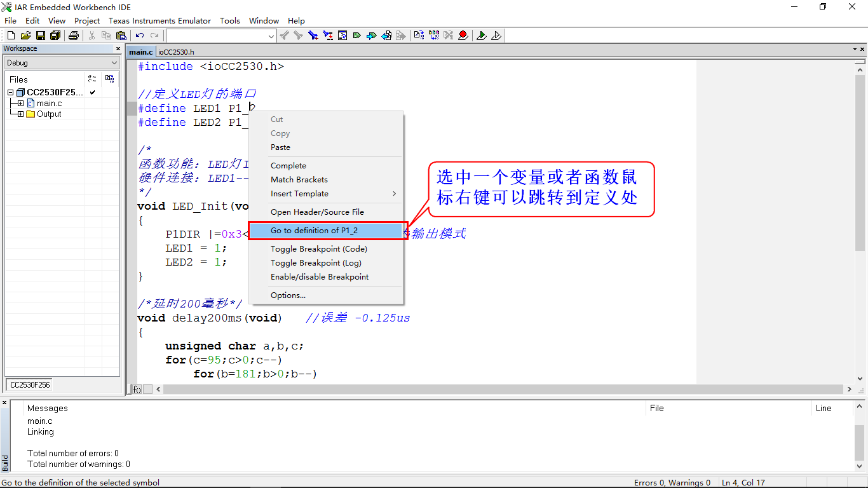Close the active editor tab
868x488 pixels.
[x=862, y=50]
